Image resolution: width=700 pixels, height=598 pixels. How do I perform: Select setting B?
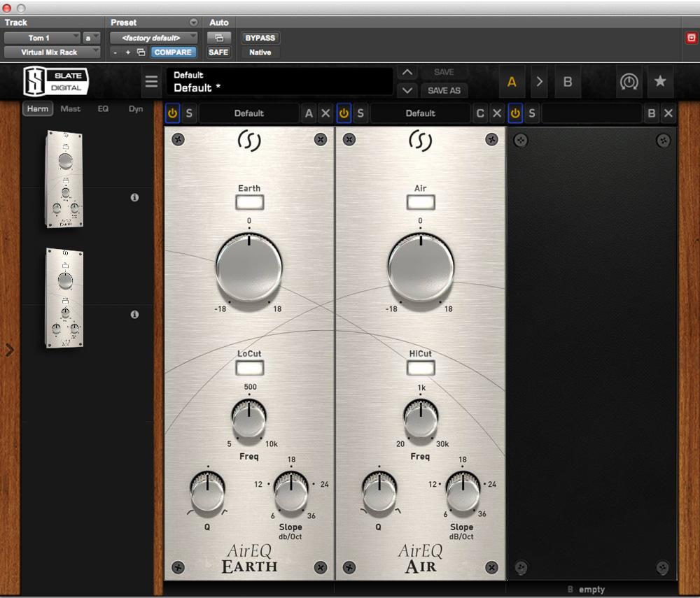[568, 82]
